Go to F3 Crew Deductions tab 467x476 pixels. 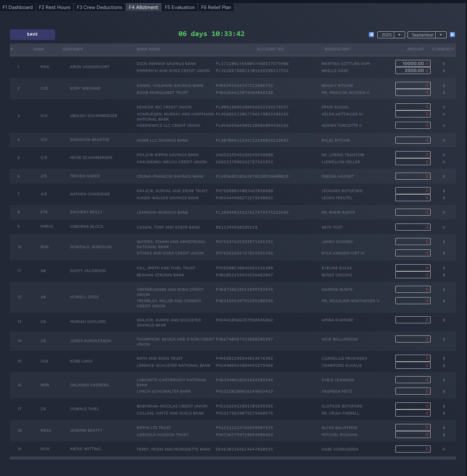tap(99, 7)
